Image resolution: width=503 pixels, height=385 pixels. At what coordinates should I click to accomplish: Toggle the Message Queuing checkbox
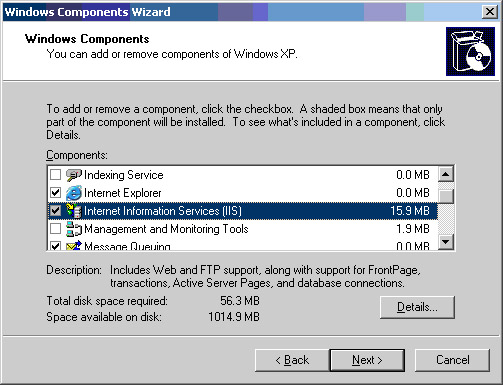[55, 245]
